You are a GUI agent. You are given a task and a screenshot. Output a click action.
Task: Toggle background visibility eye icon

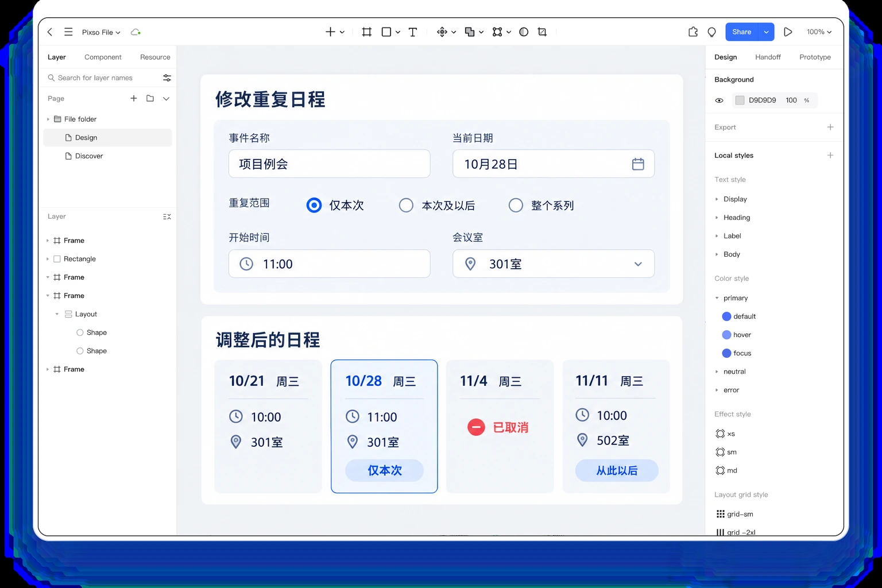[x=719, y=100]
